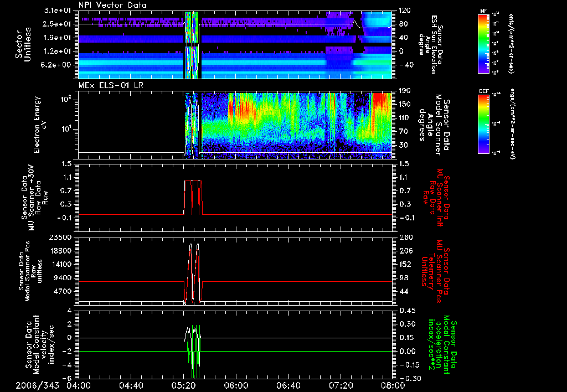
Task: Click the 04:40 time axis label
Action: coord(131,385)
